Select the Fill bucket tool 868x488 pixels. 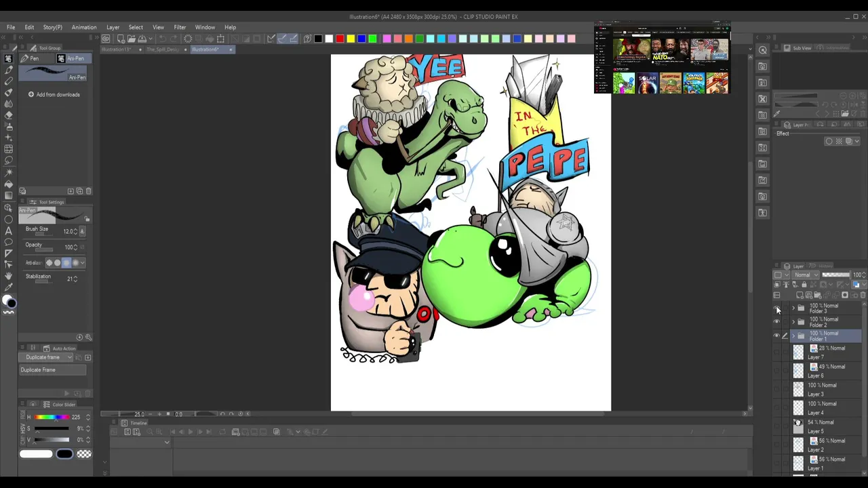[8, 184]
